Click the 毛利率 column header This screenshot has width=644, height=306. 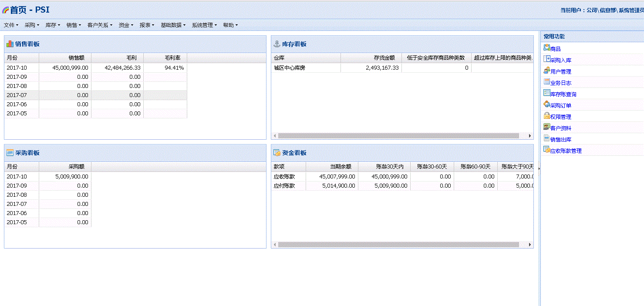[165, 57]
